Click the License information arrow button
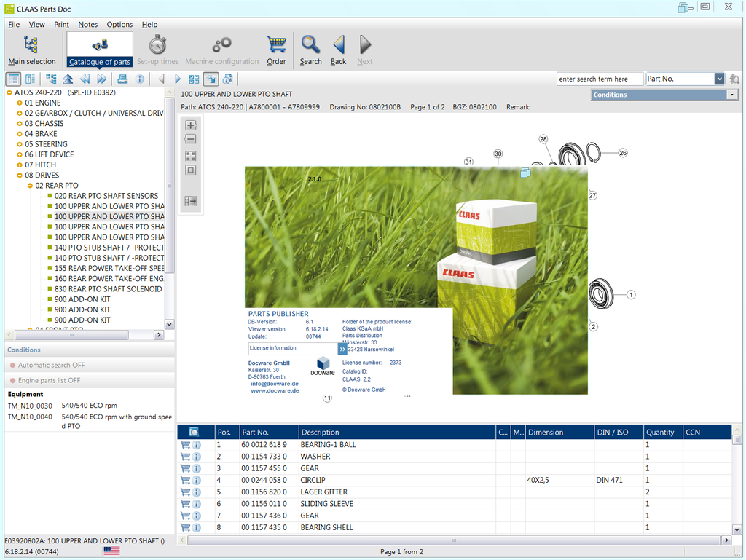Image resolution: width=746 pixels, height=560 pixels. tap(342, 349)
